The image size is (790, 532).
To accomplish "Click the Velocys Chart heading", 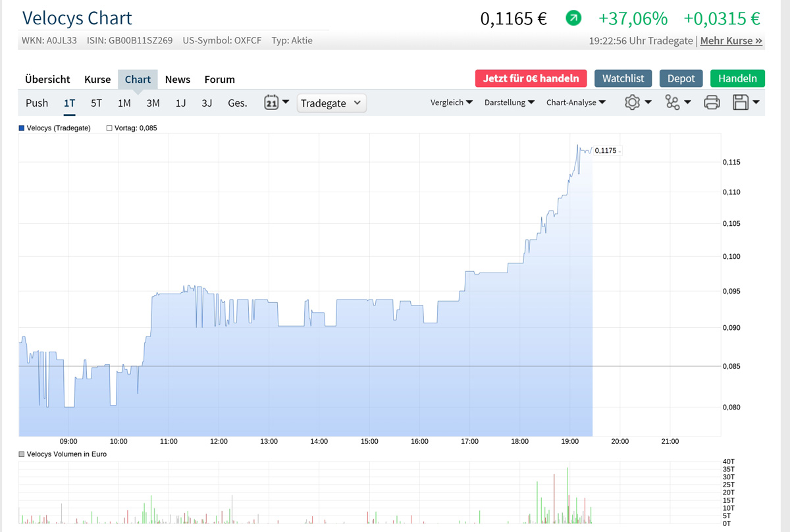I will click(x=77, y=18).
